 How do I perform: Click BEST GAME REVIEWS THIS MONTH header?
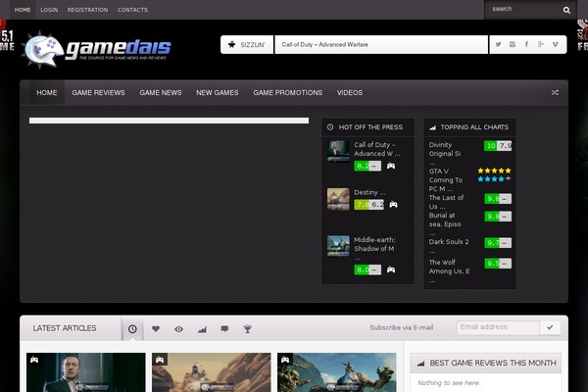pyautogui.click(x=486, y=363)
